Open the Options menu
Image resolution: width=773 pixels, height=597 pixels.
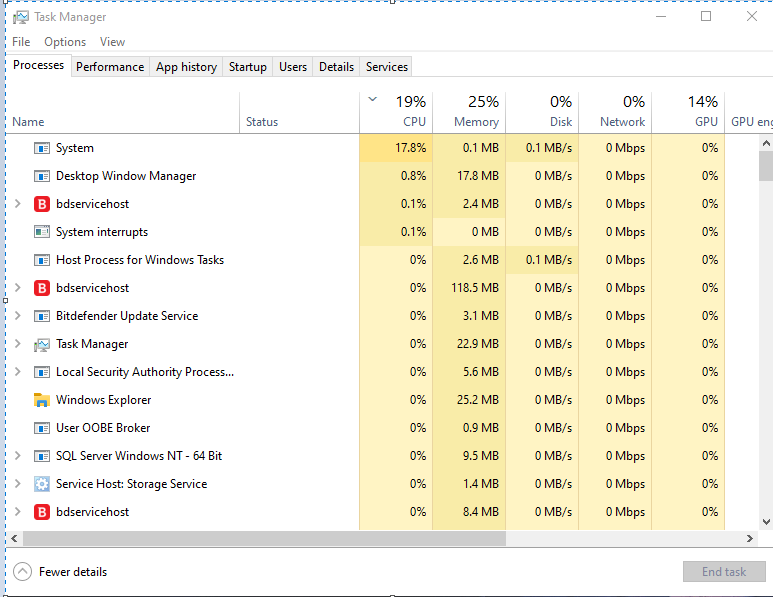click(65, 42)
